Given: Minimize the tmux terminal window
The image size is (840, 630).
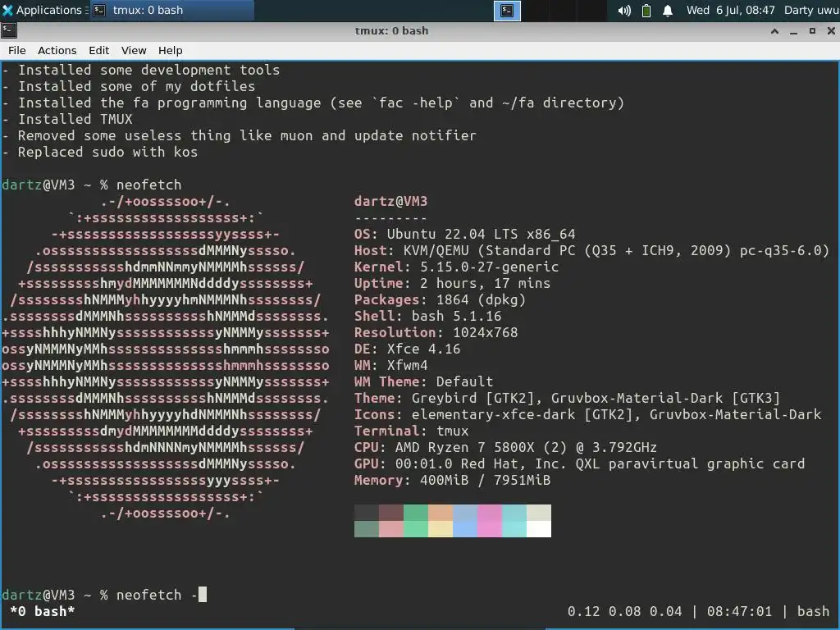Looking at the screenshot, I should click(x=793, y=31).
